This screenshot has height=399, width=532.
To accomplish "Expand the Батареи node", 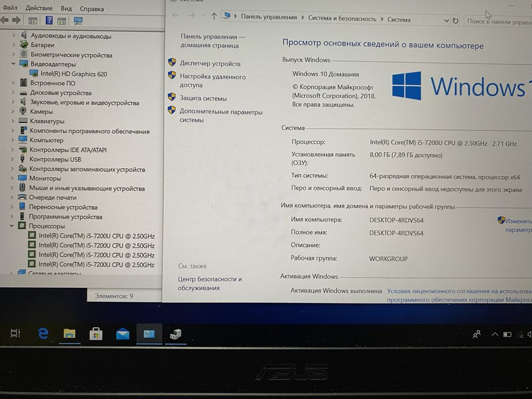I will pyautogui.click(x=14, y=44).
